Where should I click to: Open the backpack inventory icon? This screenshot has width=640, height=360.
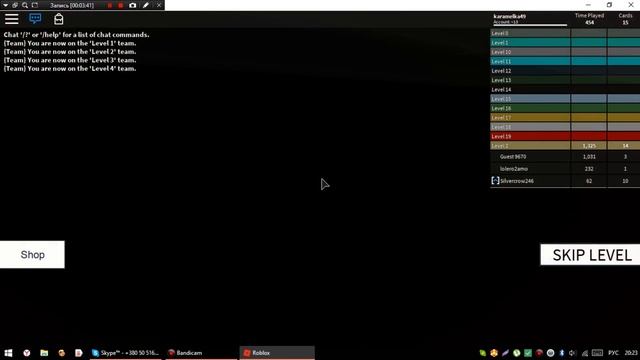[x=59, y=19]
